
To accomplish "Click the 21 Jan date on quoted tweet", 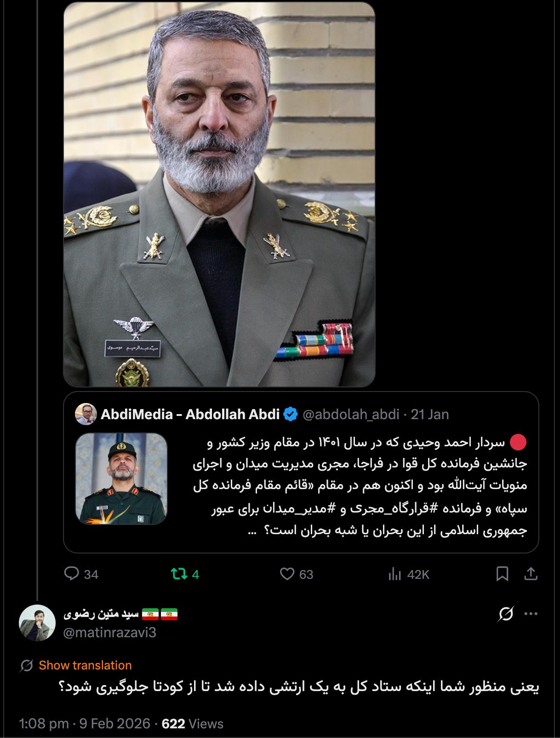I will click(430, 414).
